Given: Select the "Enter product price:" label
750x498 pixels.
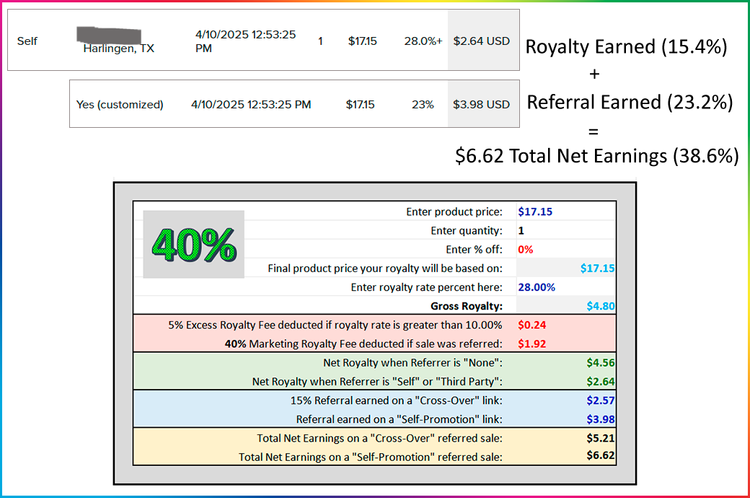Looking at the screenshot, I should coord(457,211).
